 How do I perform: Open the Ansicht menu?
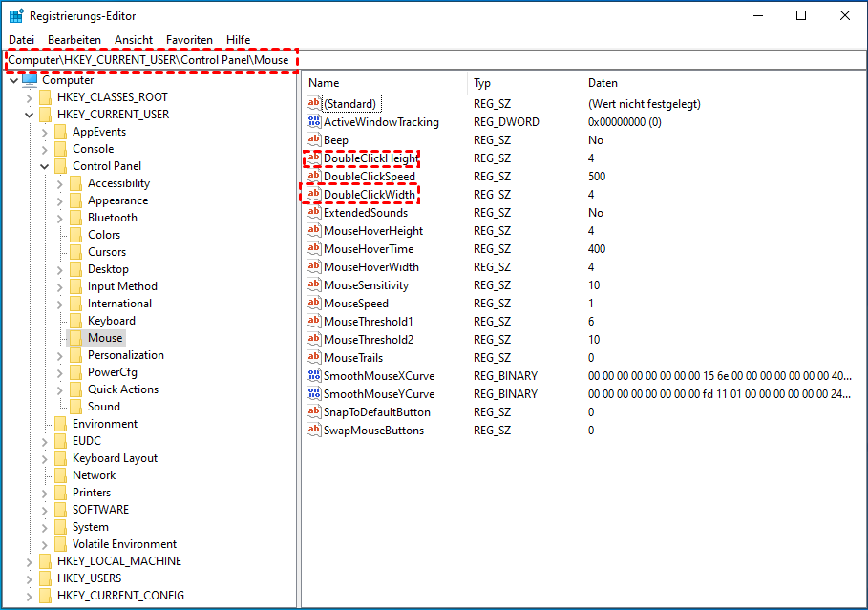coord(134,40)
